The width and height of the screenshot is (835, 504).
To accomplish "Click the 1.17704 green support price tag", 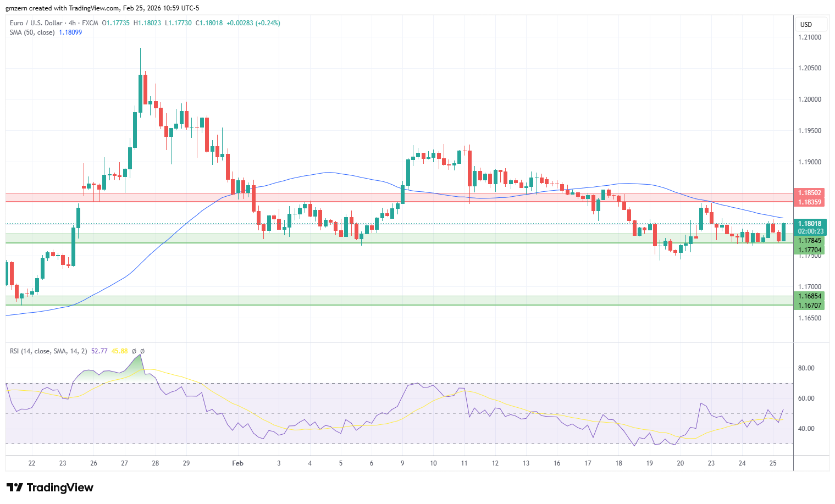I will 810,250.
